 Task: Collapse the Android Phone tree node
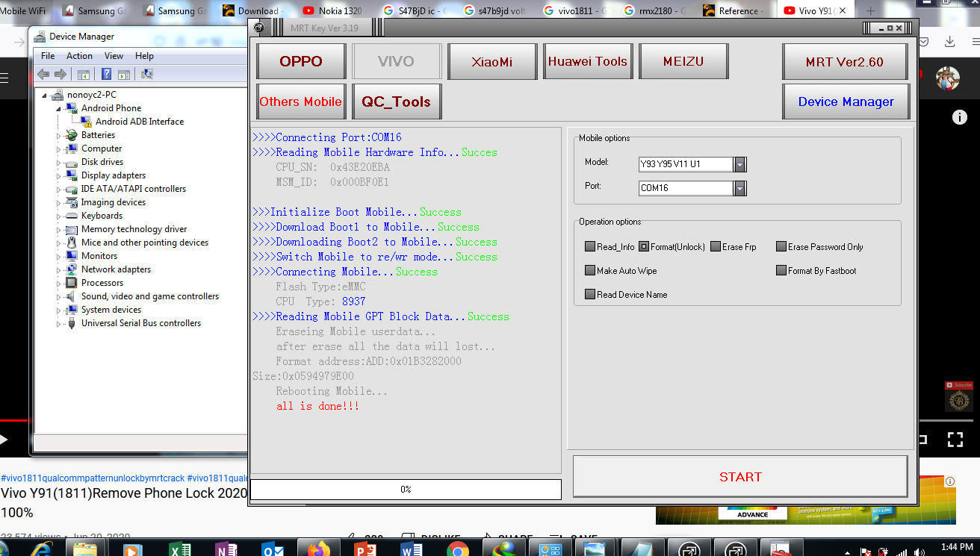tap(58, 108)
